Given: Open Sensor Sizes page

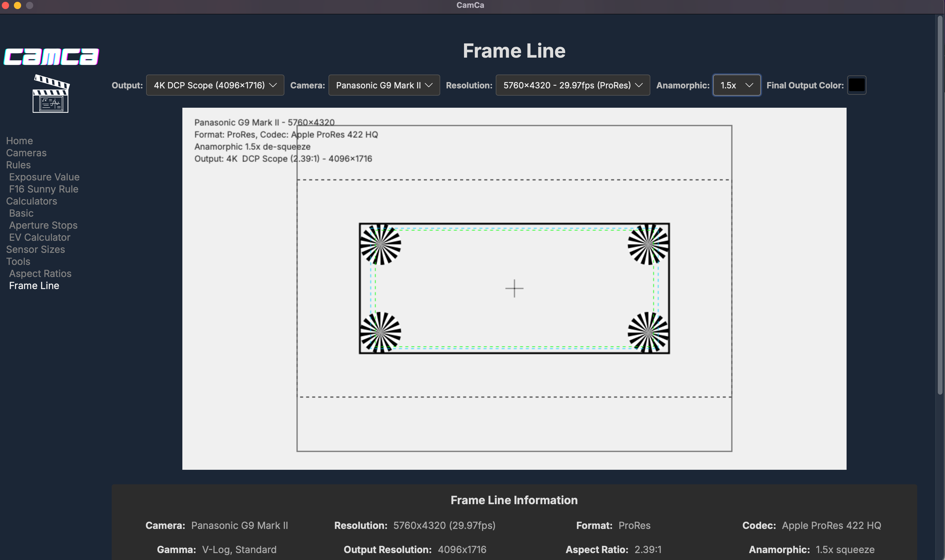Looking at the screenshot, I should point(36,250).
